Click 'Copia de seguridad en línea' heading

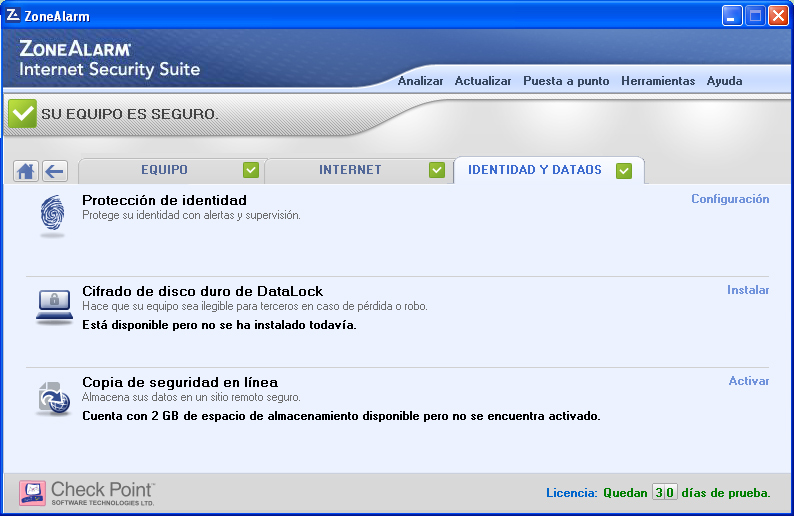180,382
